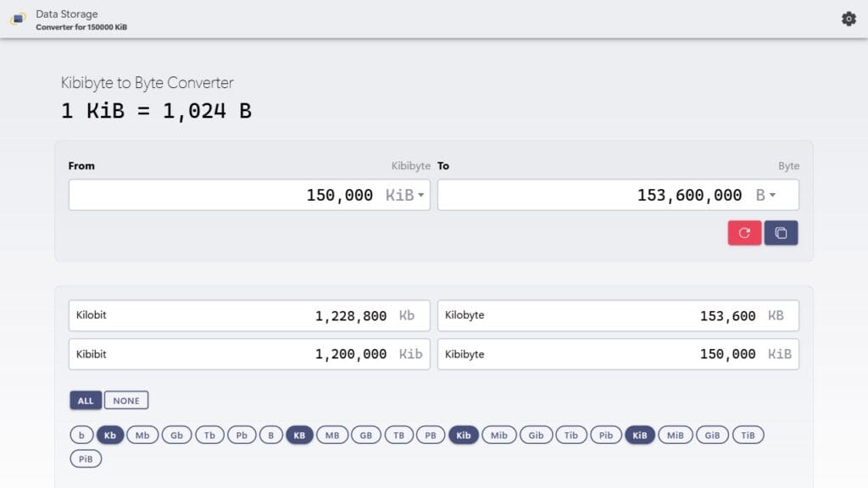The width and height of the screenshot is (868, 488).
Task: Click the Data Storage app logo
Action: (18, 19)
